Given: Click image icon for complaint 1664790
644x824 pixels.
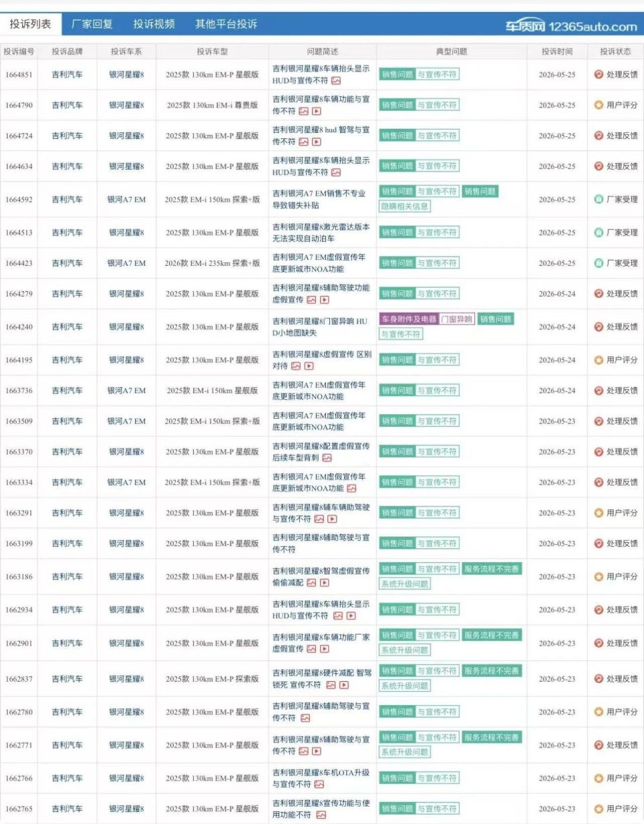Looking at the screenshot, I should 303,111.
